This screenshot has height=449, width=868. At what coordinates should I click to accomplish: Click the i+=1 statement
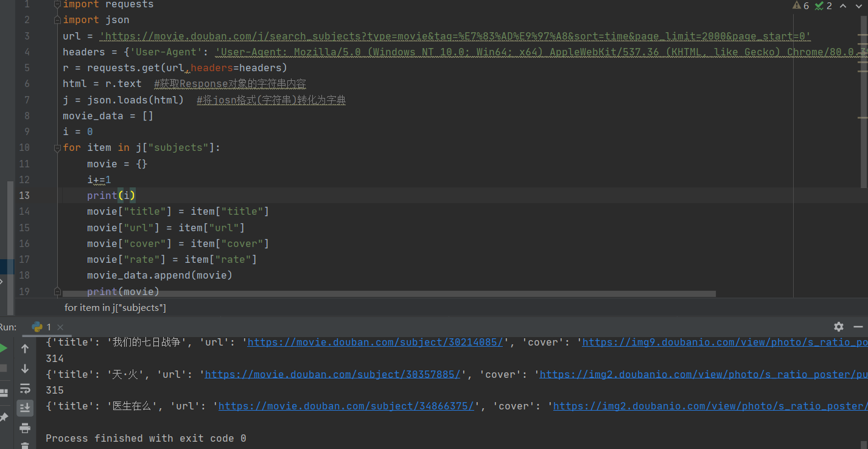coord(99,179)
